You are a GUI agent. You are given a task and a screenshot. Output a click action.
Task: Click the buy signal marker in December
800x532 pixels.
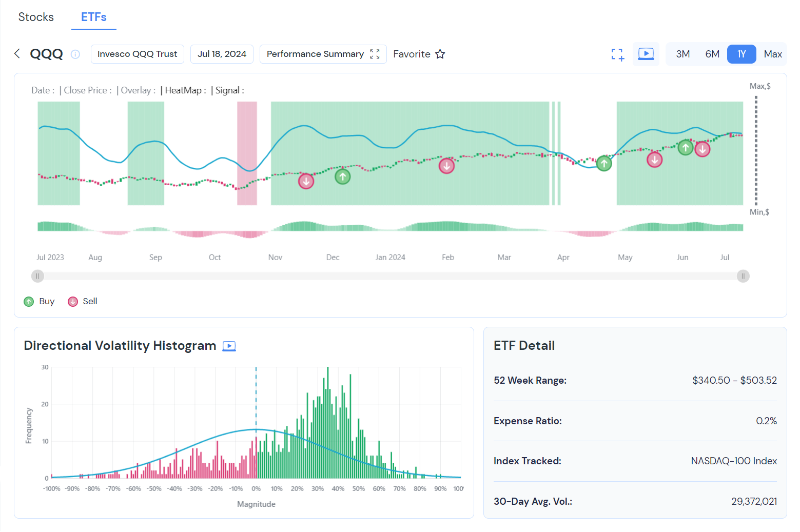tap(343, 176)
